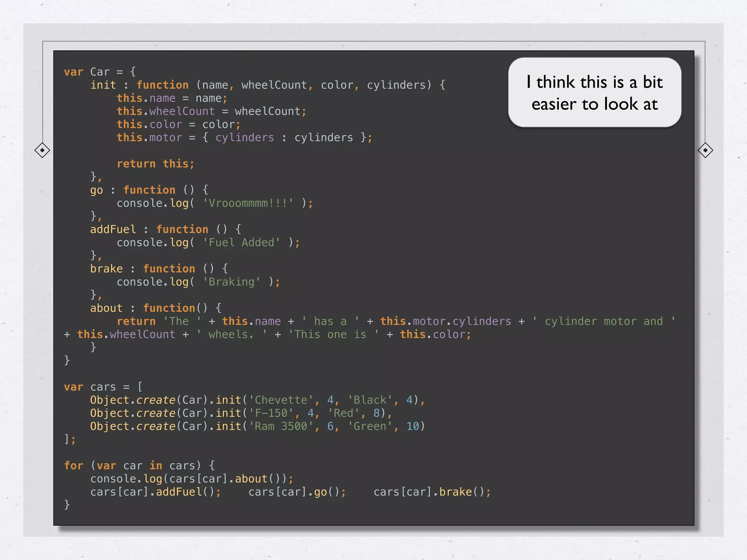Viewport: 747px width, 560px height.
Task: Click the addFuel property name
Action: click(113, 229)
